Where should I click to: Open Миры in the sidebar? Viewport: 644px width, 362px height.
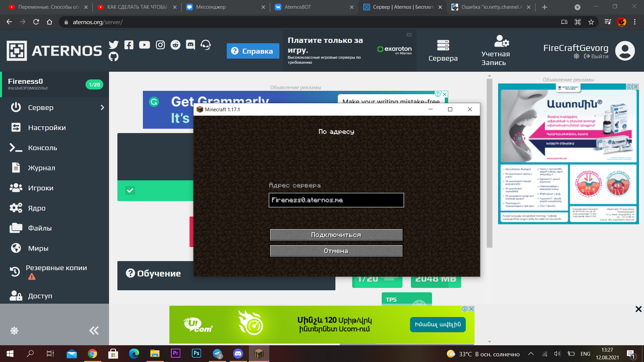[x=38, y=248]
